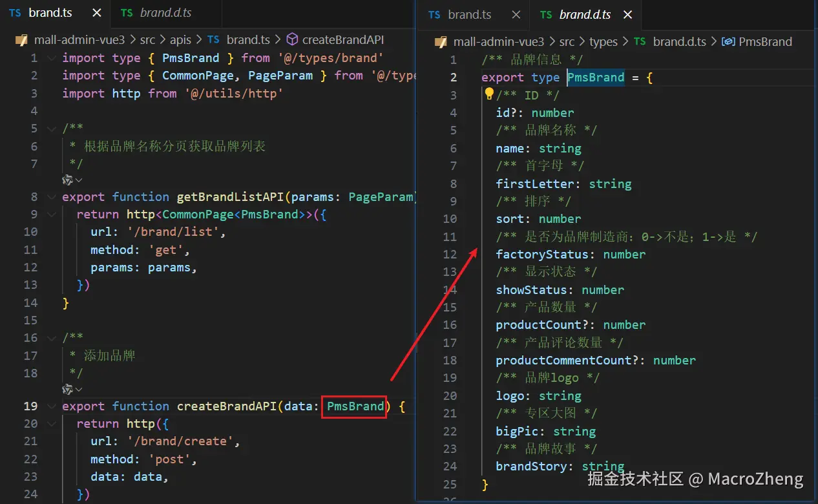The image size is (818, 504).
Task: Close brand.d.ts tab in right editor group
Action: (x=627, y=15)
